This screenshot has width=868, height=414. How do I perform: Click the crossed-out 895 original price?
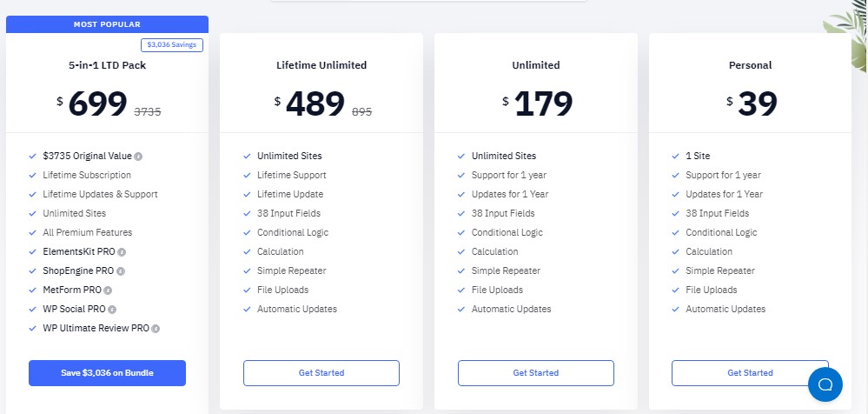click(362, 111)
